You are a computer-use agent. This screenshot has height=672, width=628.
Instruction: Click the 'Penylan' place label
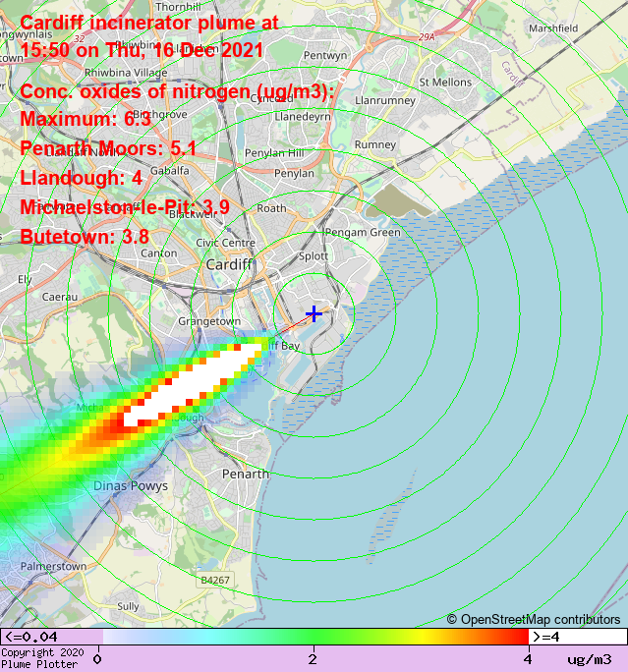[x=294, y=174]
